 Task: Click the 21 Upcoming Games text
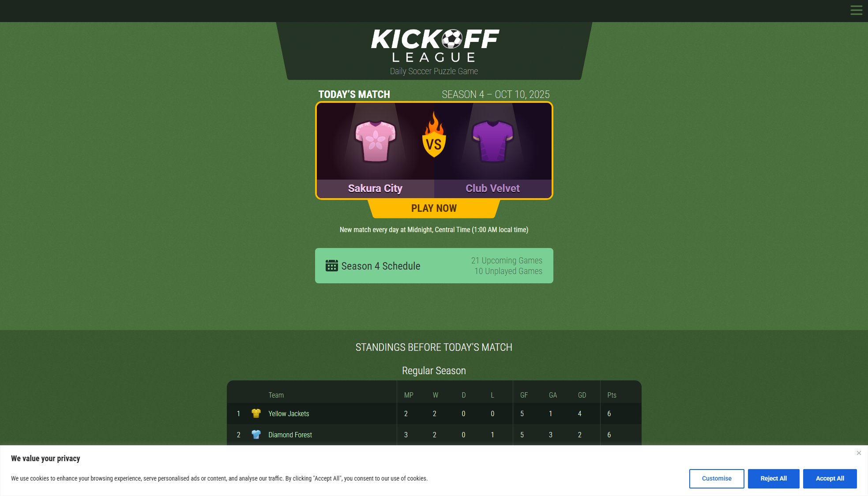(x=507, y=260)
